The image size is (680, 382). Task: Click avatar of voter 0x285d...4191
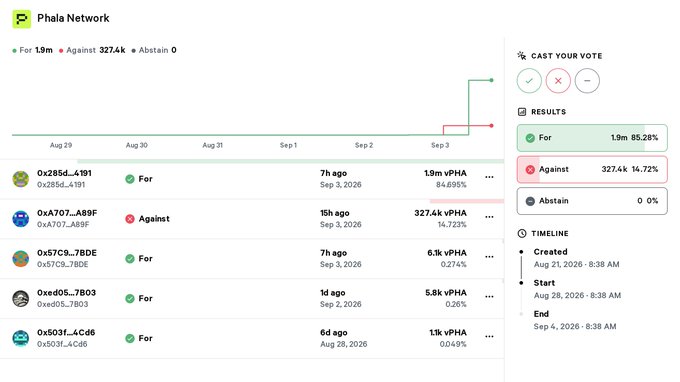(x=20, y=179)
